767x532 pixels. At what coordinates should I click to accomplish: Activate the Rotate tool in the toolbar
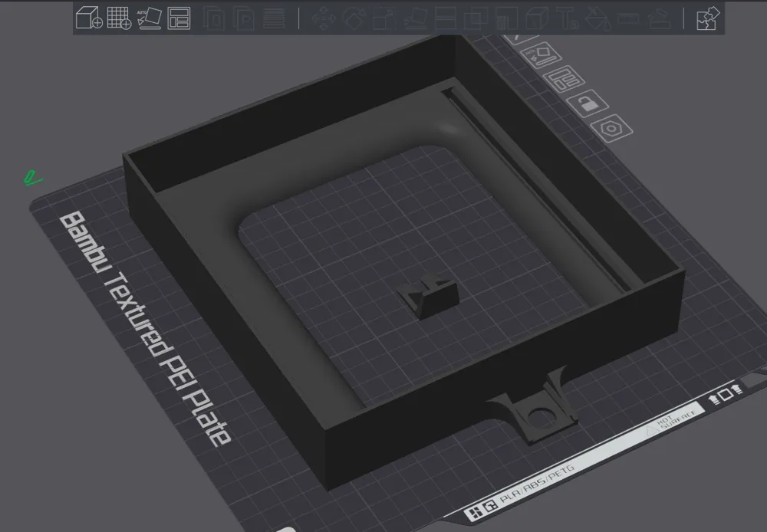354,18
